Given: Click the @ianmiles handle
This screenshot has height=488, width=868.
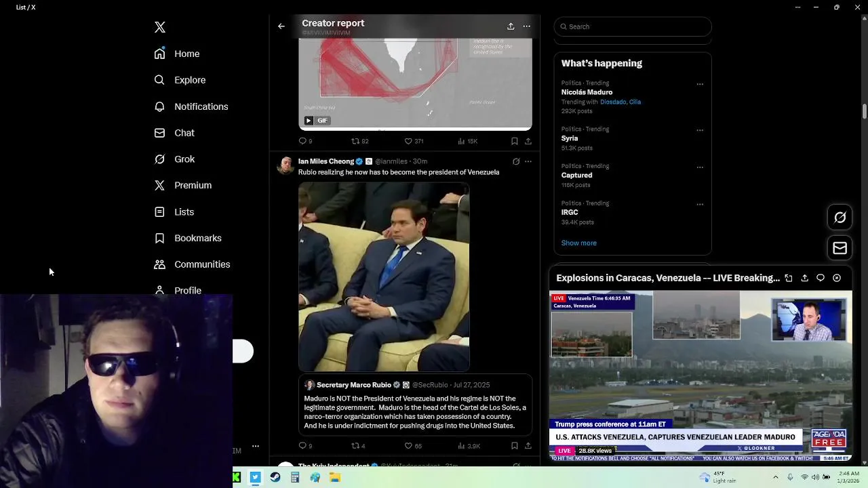Looking at the screenshot, I should click(391, 161).
